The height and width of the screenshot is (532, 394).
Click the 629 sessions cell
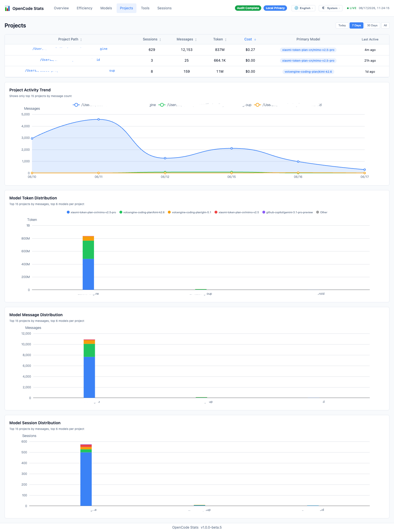point(152,50)
